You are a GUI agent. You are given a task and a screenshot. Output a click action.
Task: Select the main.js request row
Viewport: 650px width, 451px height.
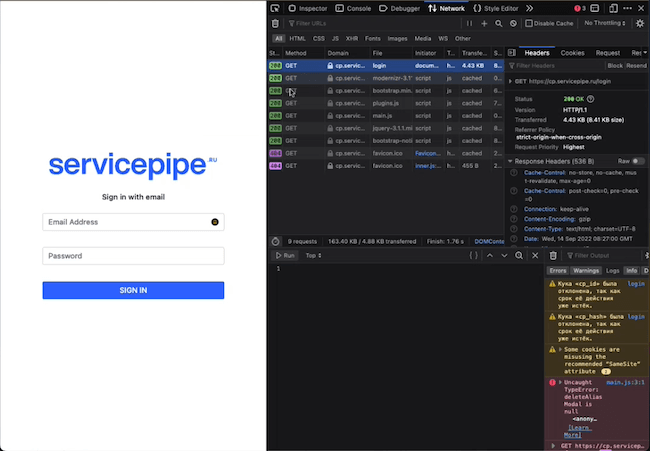tap(386, 116)
